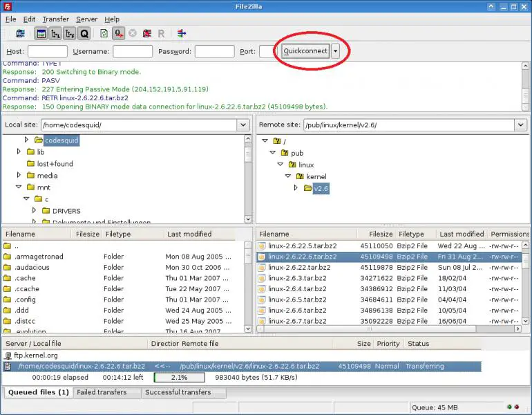Reconnect to last server (R icon)
532x415 pixels.
(161, 33)
